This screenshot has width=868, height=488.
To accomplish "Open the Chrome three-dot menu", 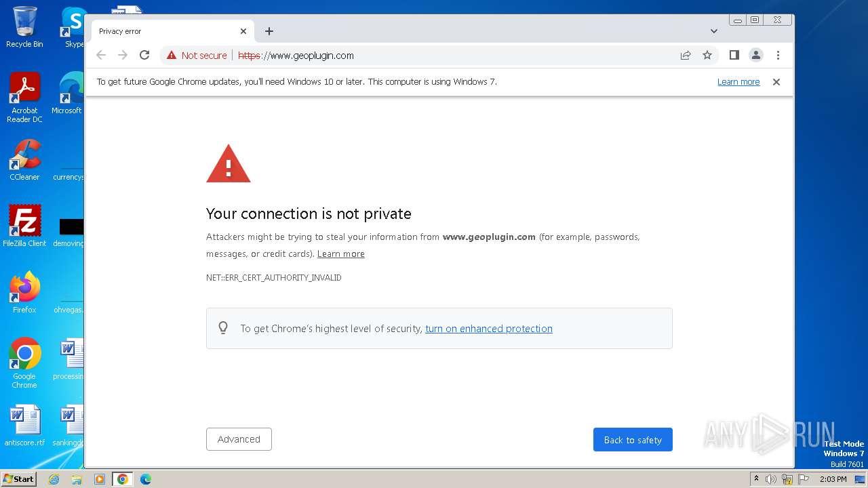I will tap(778, 56).
